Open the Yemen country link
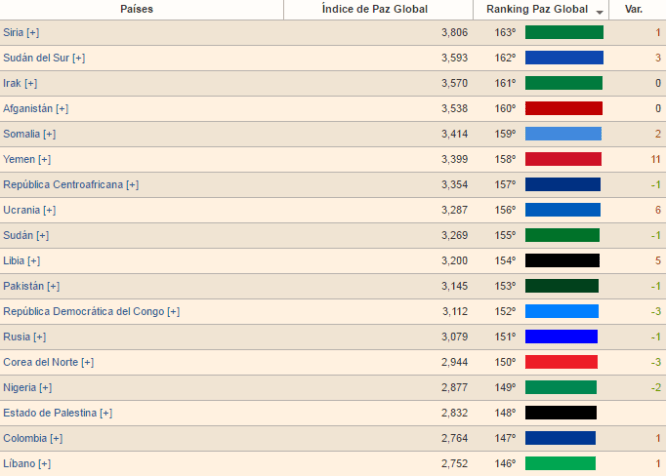 pos(19,159)
